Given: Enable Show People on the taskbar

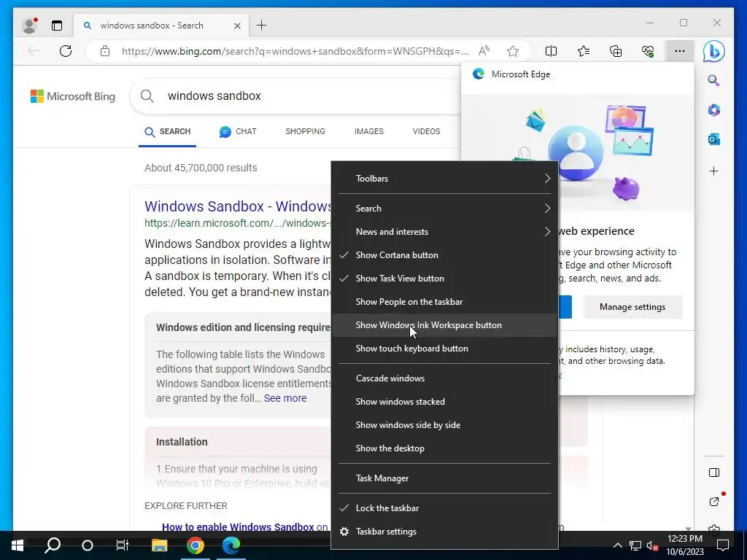Looking at the screenshot, I should [x=444, y=302].
